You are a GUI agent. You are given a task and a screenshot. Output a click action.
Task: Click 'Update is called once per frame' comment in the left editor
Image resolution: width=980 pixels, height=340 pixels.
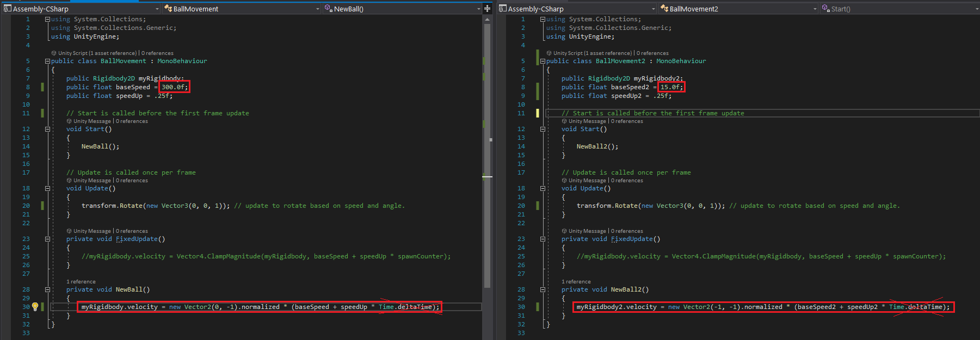tap(131, 172)
